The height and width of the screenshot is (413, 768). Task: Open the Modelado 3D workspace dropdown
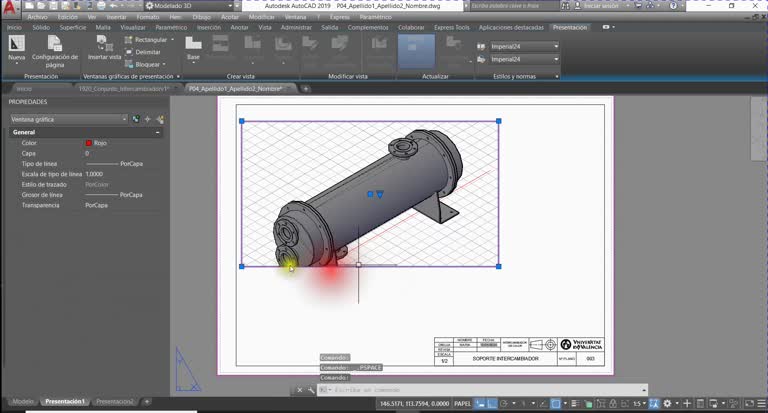tap(189, 6)
